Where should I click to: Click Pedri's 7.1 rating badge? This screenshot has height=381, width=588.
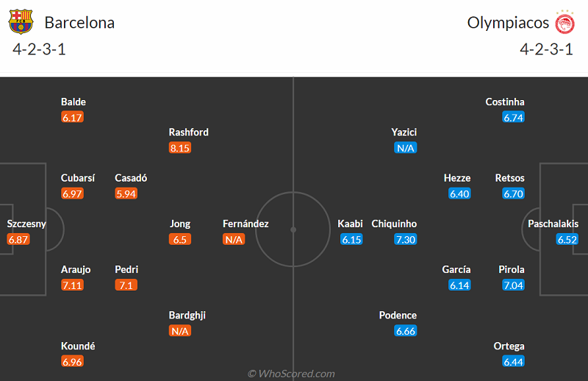126,285
